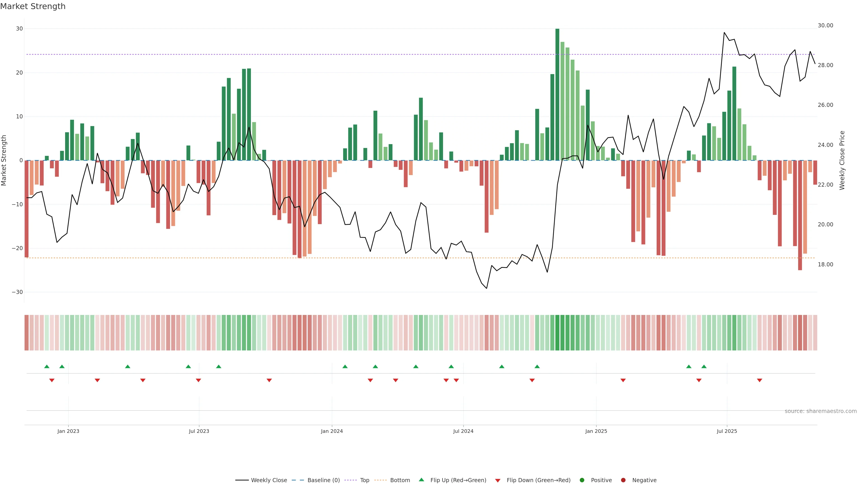Click the green Positive circle legend icon
868x488 pixels.
tap(582, 480)
